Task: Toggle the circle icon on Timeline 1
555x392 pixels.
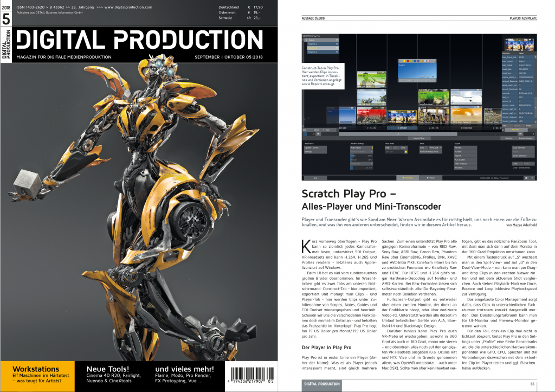Action: coord(337,44)
